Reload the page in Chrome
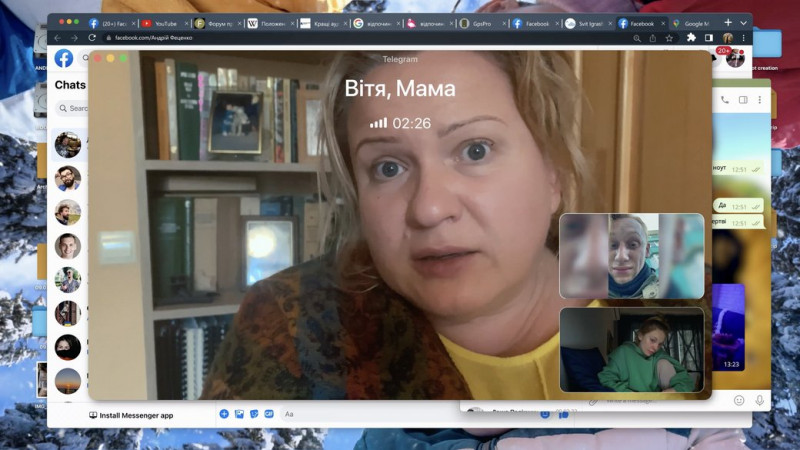 tap(92, 38)
